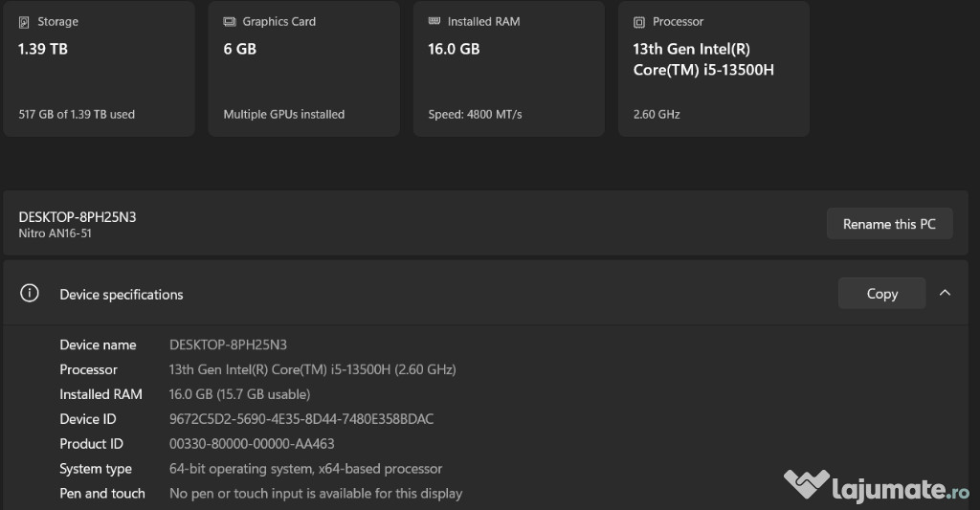This screenshot has width=980, height=510.
Task: Click the Nitro AN16-51 model label
Action: pyautogui.click(x=55, y=233)
